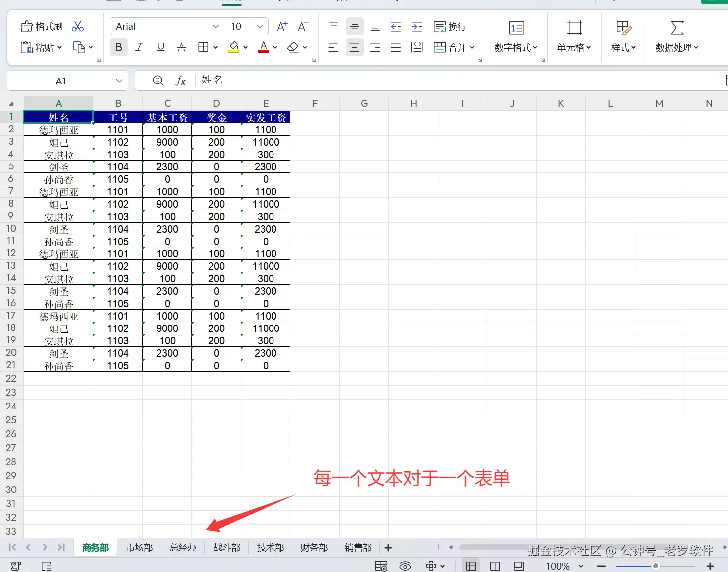Click the eraser clear-formatting icon

[293, 47]
